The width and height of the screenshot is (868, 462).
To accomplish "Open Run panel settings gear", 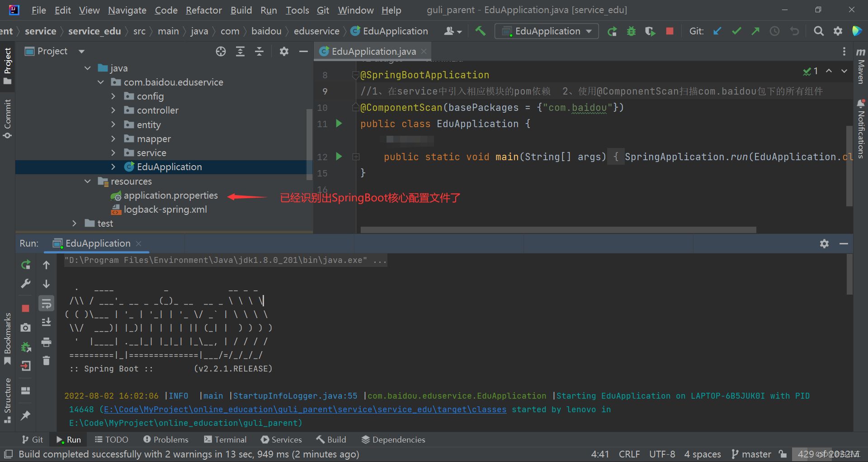I will (824, 243).
